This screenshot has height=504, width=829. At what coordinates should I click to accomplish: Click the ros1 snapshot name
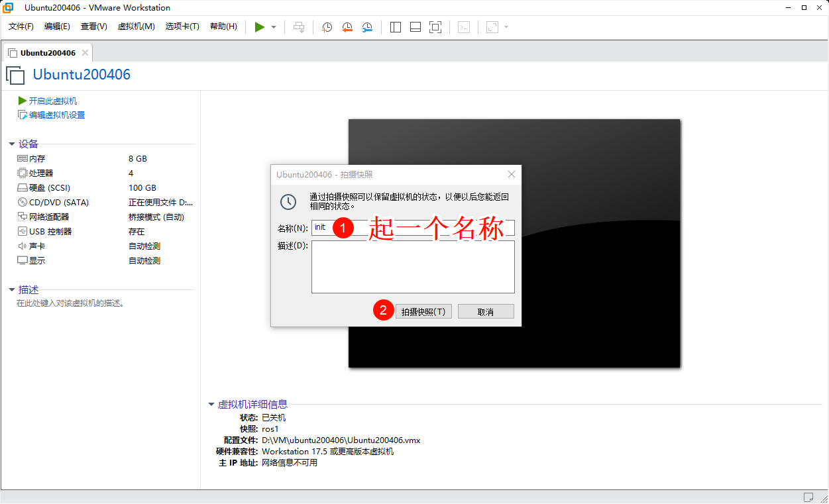[x=270, y=428]
